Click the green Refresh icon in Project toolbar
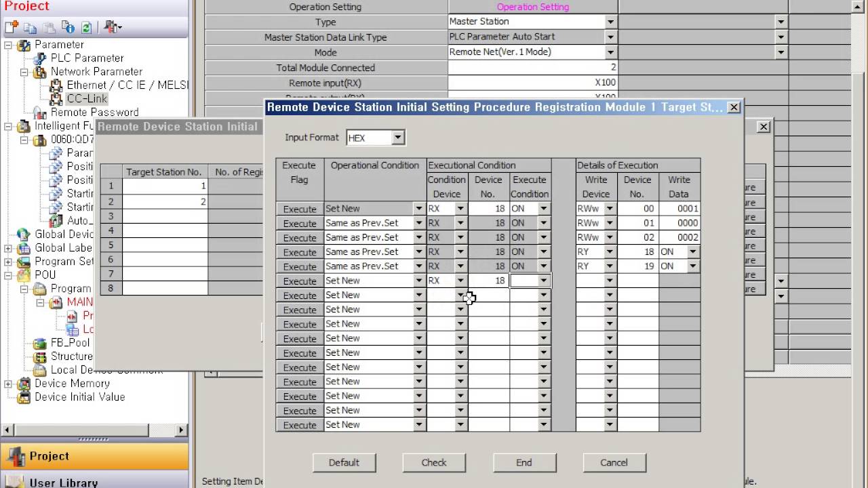This screenshot has width=868, height=488. point(86,27)
